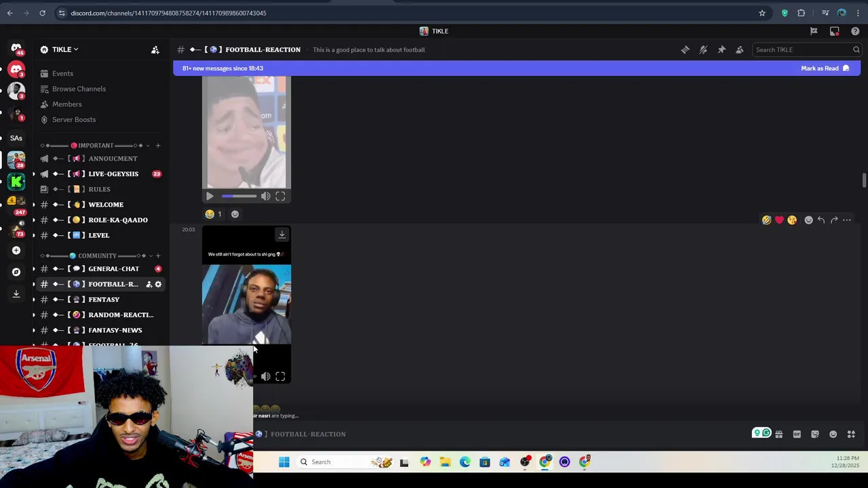
Task: Open the SAs server in server rail
Action: click(16, 138)
